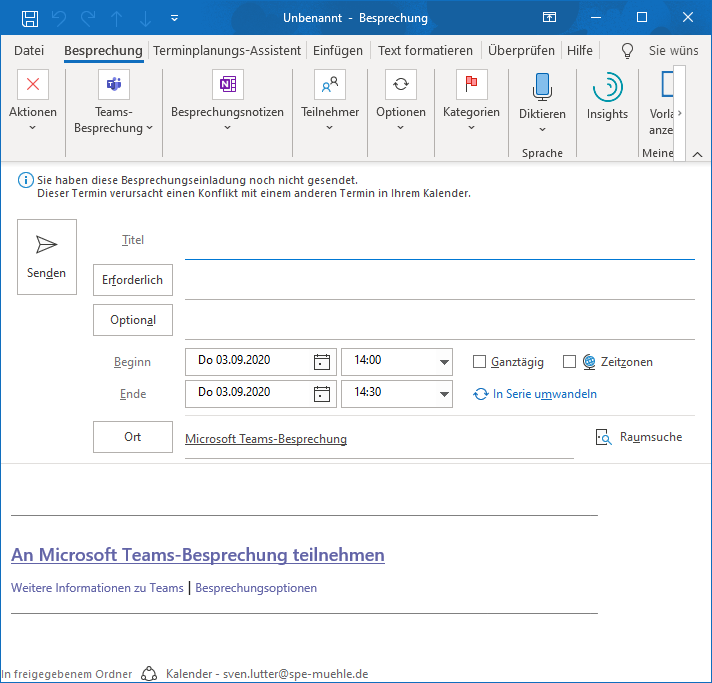712x683 pixels.
Task: Go to previous item with the up arrow
Action: click(117, 19)
